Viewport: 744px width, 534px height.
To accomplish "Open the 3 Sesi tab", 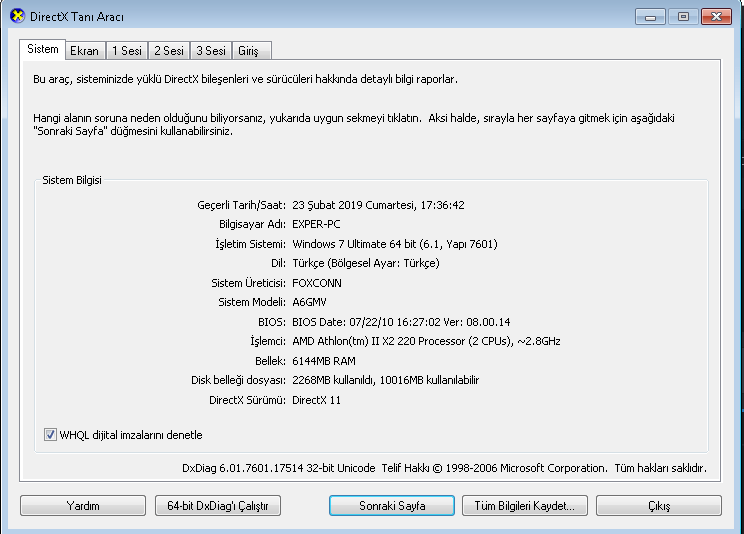I will [x=211, y=51].
